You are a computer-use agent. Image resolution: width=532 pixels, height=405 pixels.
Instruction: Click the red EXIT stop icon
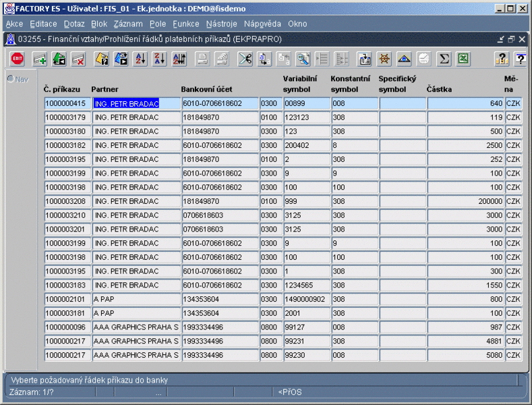18,59
